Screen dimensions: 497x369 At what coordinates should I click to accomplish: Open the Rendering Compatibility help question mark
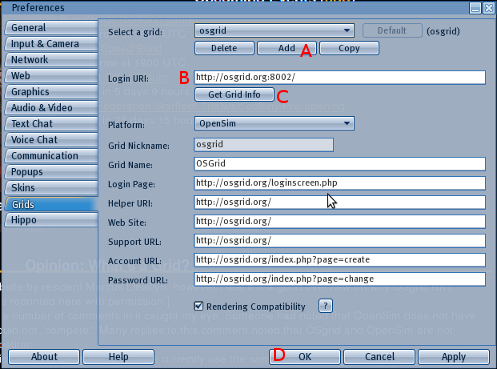point(326,306)
